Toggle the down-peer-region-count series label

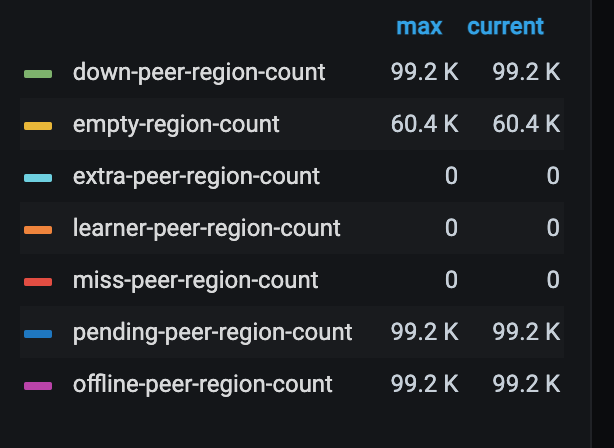(199, 73)
